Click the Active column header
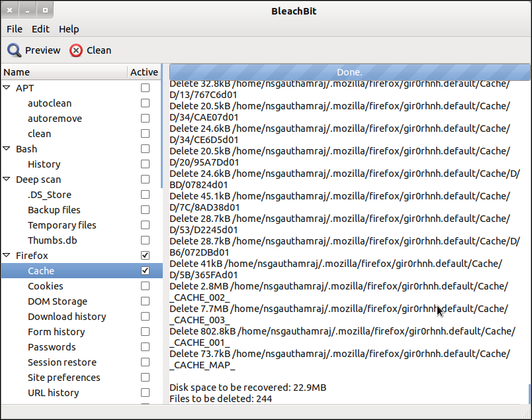Image resolution: width=532 pixels, height=420 pixels. tap(144, 72)
